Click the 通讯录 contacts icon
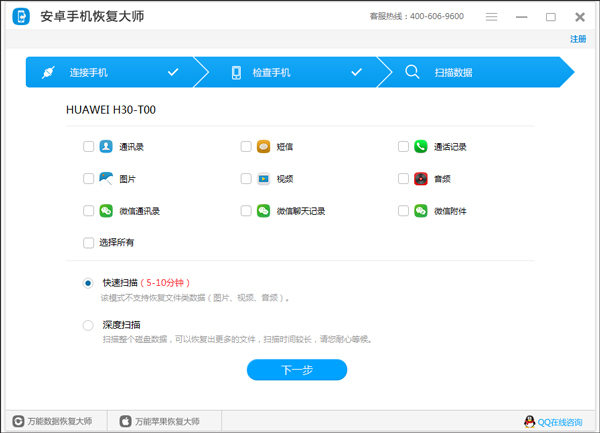This screenshot has width=600, height=433. pyautogui.click(x=106, y=146)
